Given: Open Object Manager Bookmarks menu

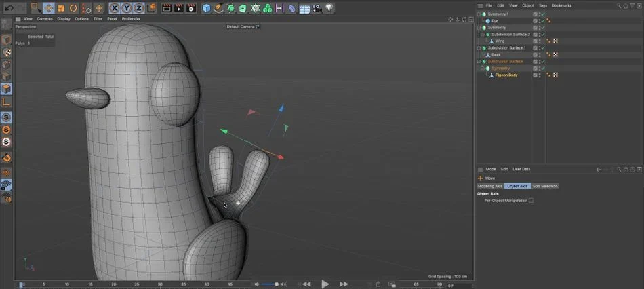Looking at the screenshot, I should 561,5.
